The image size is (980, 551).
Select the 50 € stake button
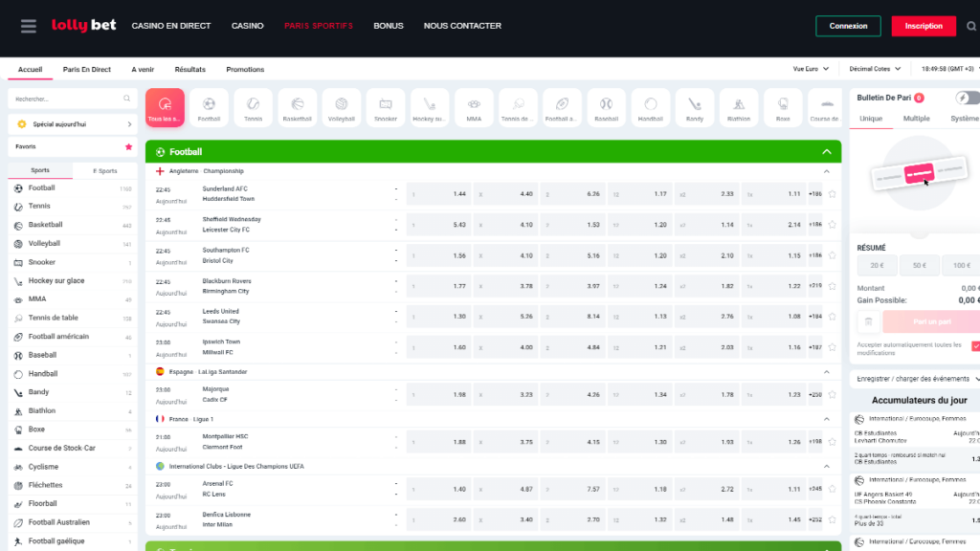click(x=920, y=266)
